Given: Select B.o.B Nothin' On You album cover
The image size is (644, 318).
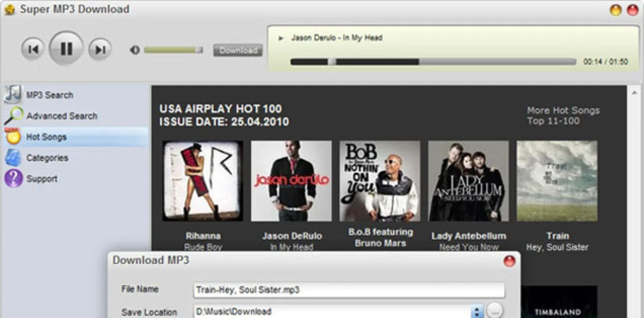Looking at the screenshot, I should click(380, 181).
